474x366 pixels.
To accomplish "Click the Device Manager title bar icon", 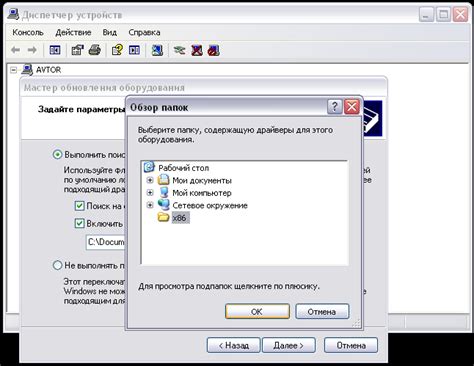I will [13, 14].
